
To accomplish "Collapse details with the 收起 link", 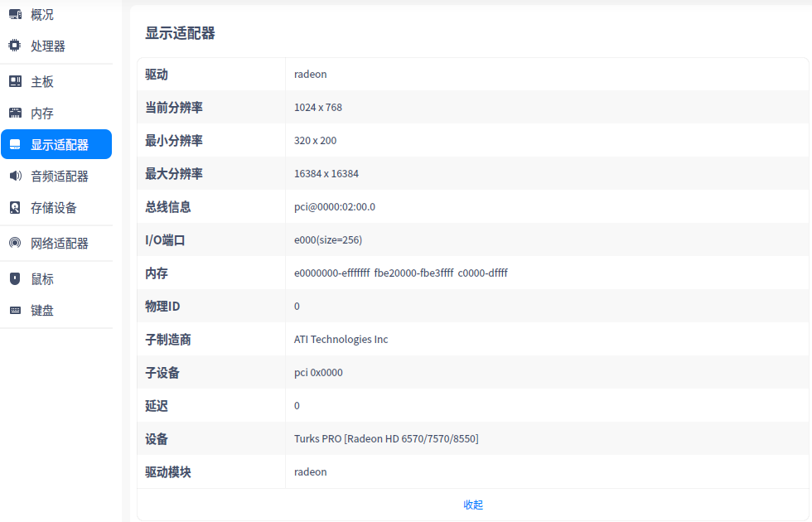I will [x=473, y=505].
